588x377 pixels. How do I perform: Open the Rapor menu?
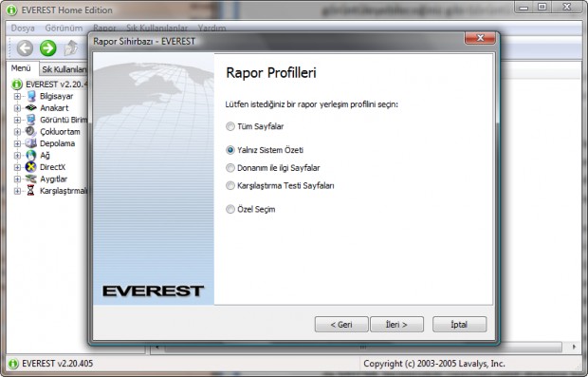pos(104,28)
